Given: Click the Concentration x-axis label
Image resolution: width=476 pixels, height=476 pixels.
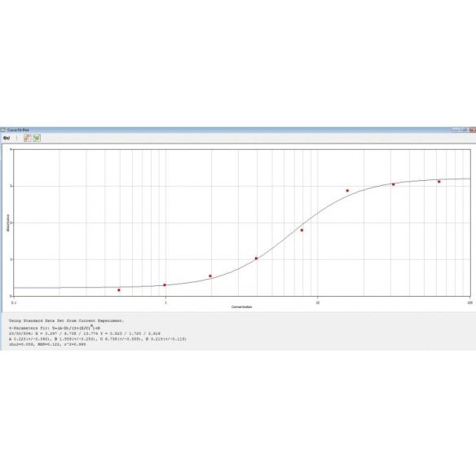Looking at the screenshot, I should click(x=241, y=307).
